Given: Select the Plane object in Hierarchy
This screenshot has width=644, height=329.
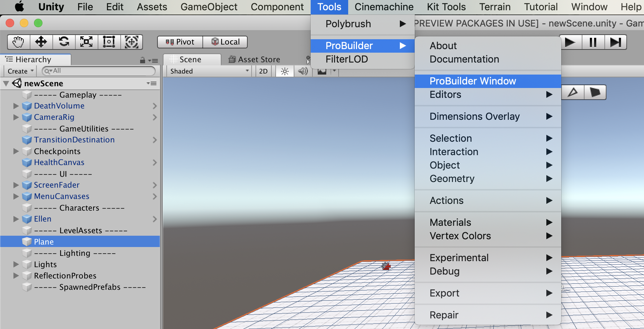Looking at the screenshot, I should point(80,242).
